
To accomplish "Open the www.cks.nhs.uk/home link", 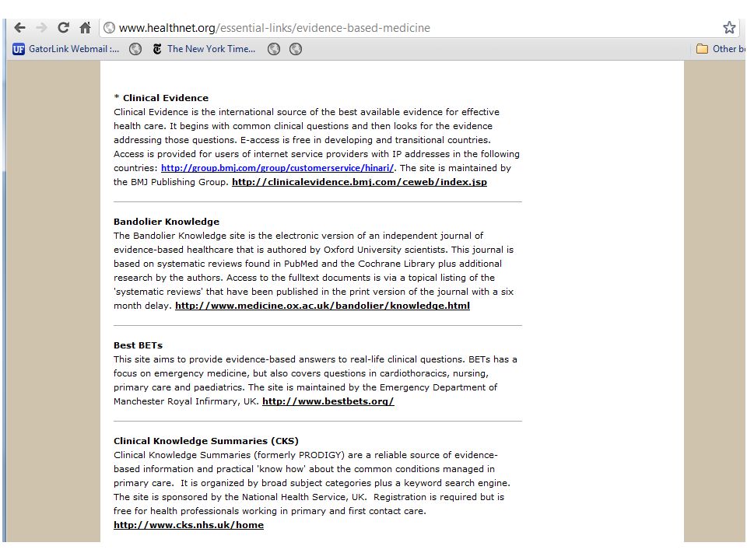I will point(188,525).
